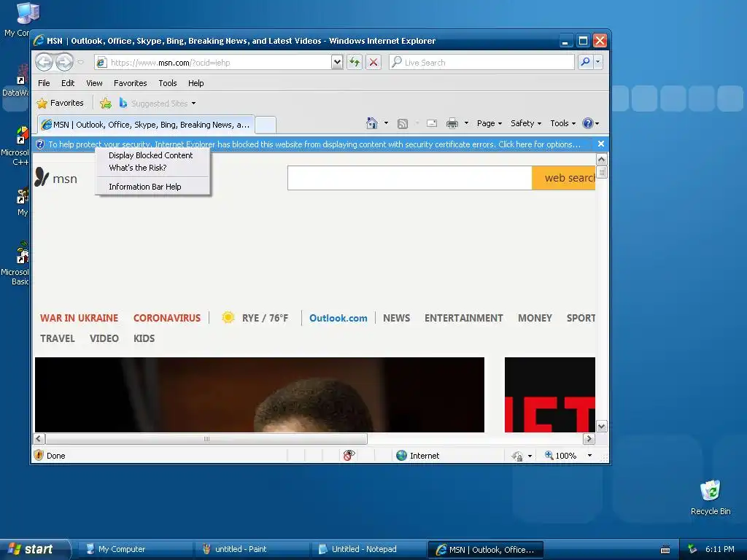Switch to Untitled - Notepad taskbar button
The image size is (747, 560).
click(368, 549)
